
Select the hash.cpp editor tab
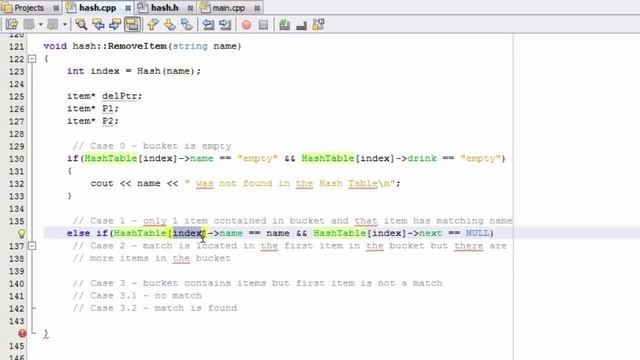coord(97,8)
